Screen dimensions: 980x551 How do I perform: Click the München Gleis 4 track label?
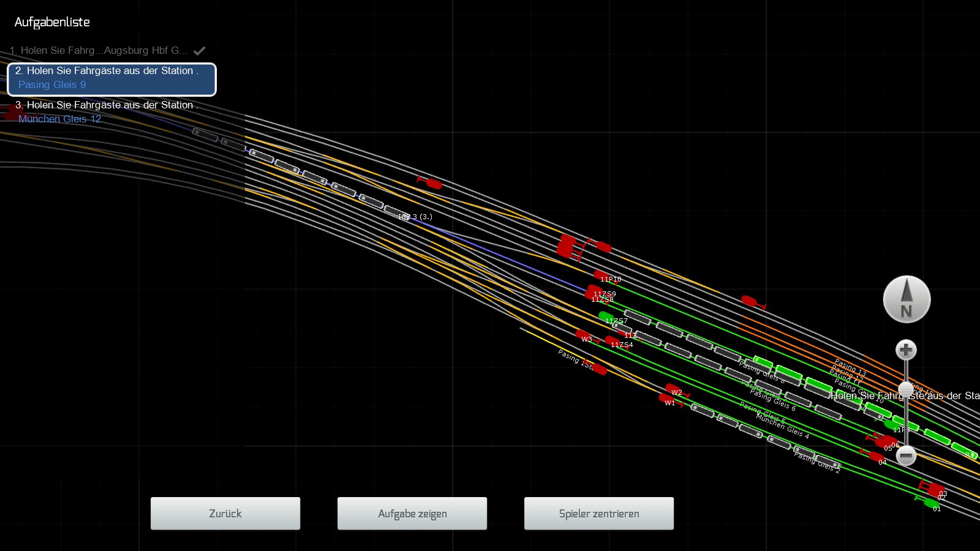[x=783, y=426]
